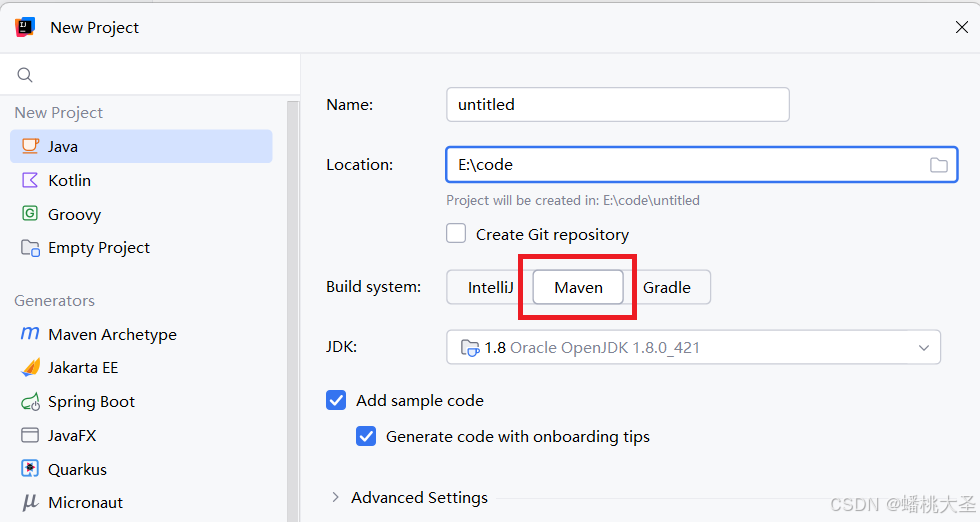Open JavaFX generator
The width and height of the screenshot is (980, 522).
pos(141,435)
